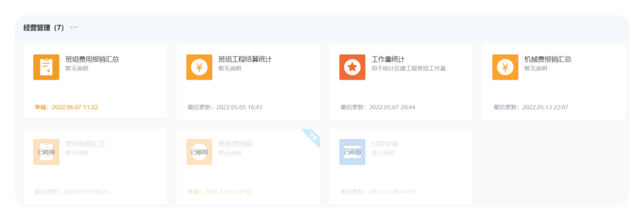Viewport: 644px width, 222px height.
Task: Click 暂无说明 under 班组费用报销汇总
Action: (77, 68)
